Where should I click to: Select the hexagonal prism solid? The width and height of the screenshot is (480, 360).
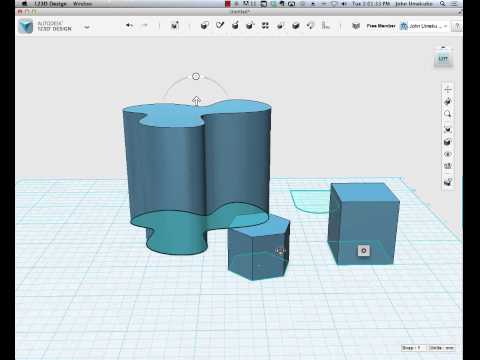(258, 247)
